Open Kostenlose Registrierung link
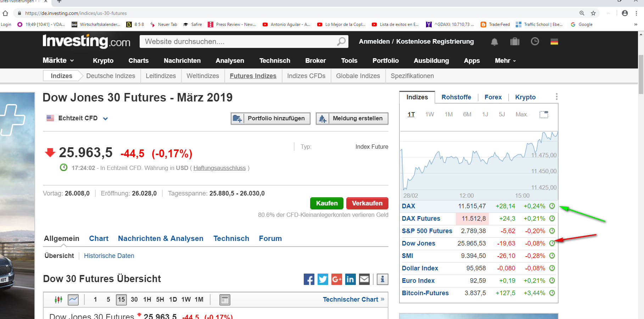Image resolution: width=644 pixels, height=319 pixels. tap(435, 42)
